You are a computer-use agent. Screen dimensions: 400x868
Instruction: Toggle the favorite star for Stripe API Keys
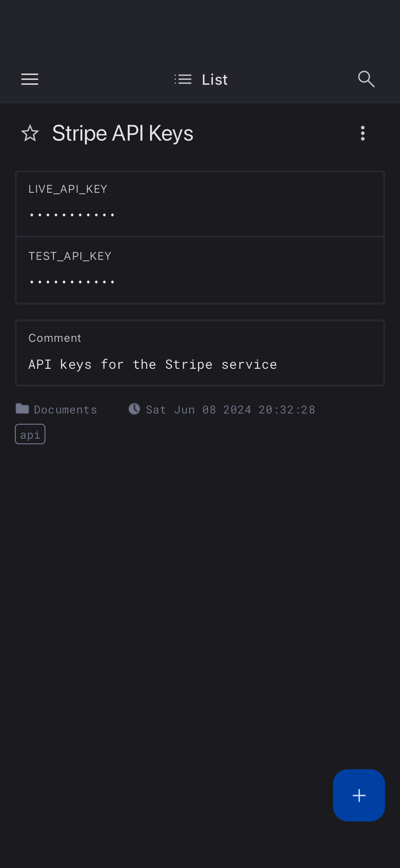tap(30, 133)
